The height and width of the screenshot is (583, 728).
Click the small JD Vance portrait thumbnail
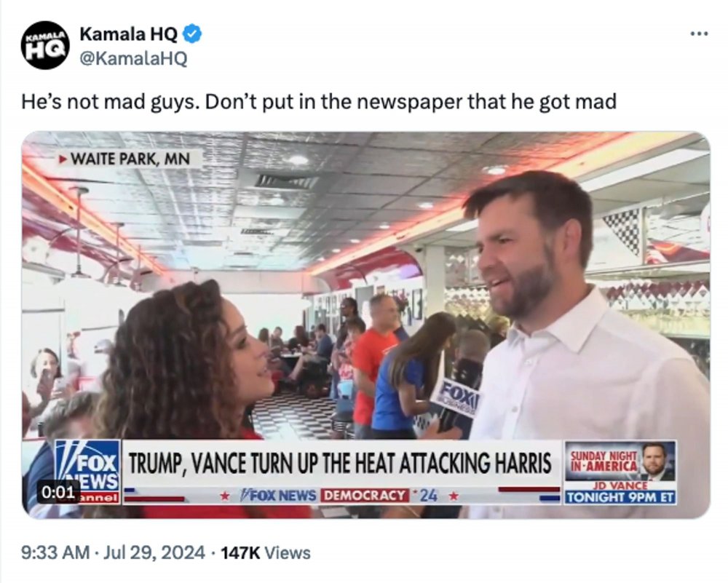pyautogui.click(x=657, y=461)
